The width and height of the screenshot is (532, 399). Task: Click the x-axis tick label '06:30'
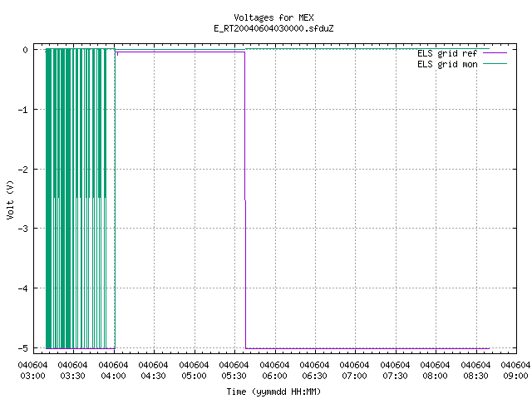pyautogui.click(x=314, y=376)
